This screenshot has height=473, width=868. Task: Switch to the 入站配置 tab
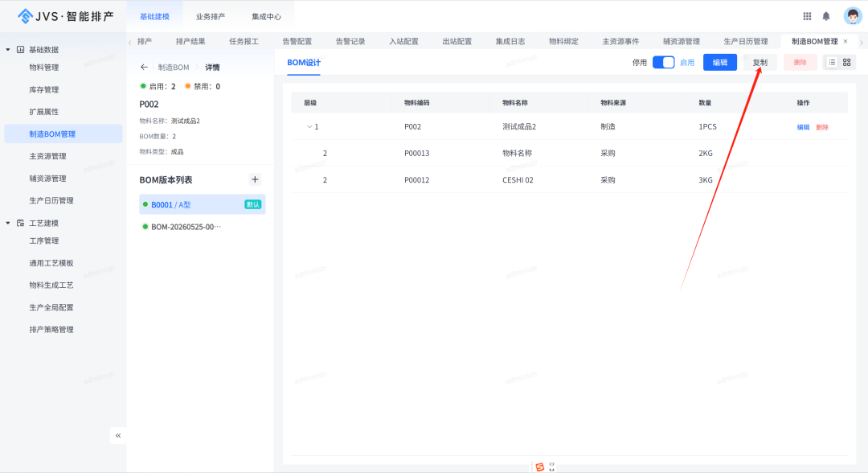(x=403, y=41)
